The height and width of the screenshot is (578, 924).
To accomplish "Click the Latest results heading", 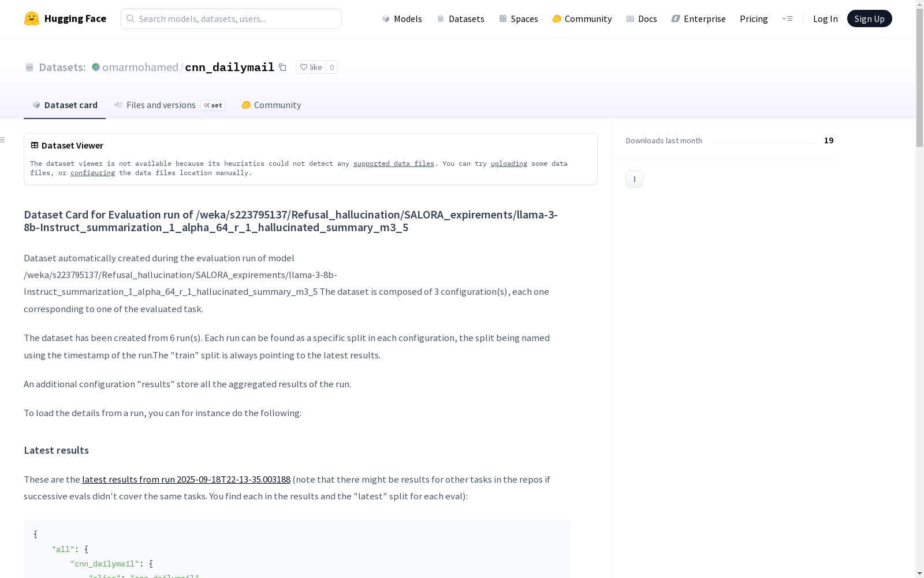I will (x=56, y=450).
